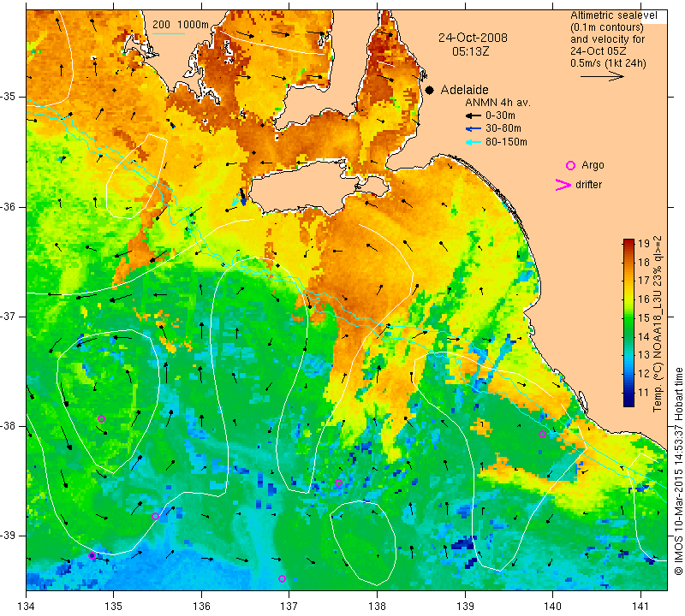The height and width of the screenshot is (616, 685).
Task: Click the Argo float marker near 38S 135E
Action: tap(101, 418)
